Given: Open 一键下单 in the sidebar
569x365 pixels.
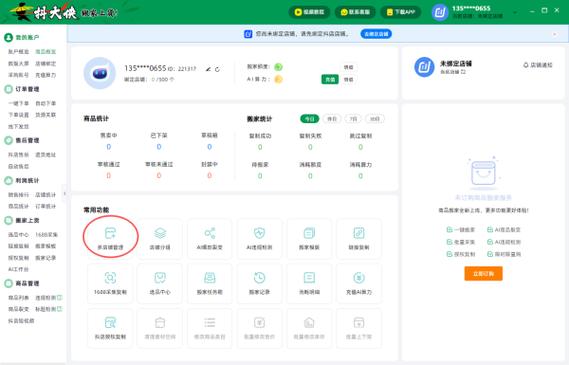Looking at the screenshot, I should 19,103.
